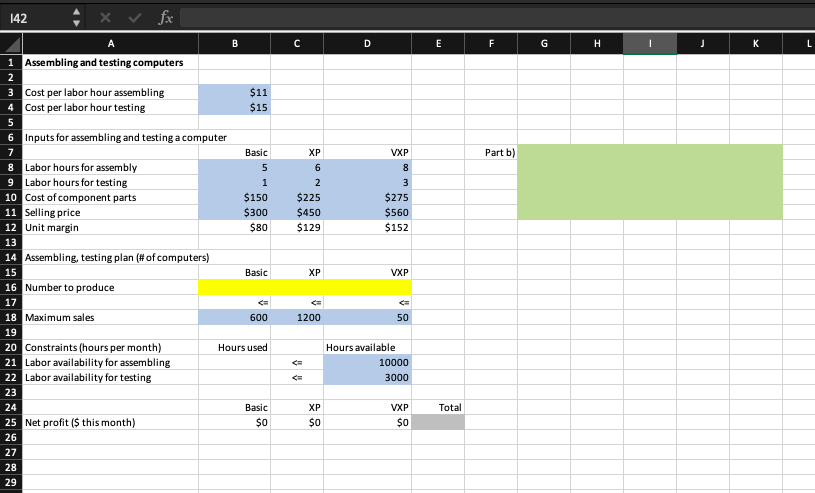Viewport: 815px width, 493px height.
Task: Click 'Net profit ($ this month)' label
Action: pyautogui.click(x=80, y=422)
